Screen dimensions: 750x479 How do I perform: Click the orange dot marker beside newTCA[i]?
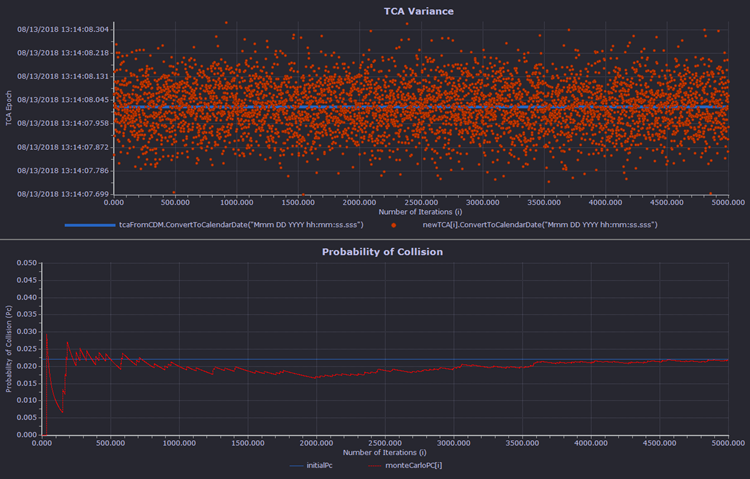[394, 225]
